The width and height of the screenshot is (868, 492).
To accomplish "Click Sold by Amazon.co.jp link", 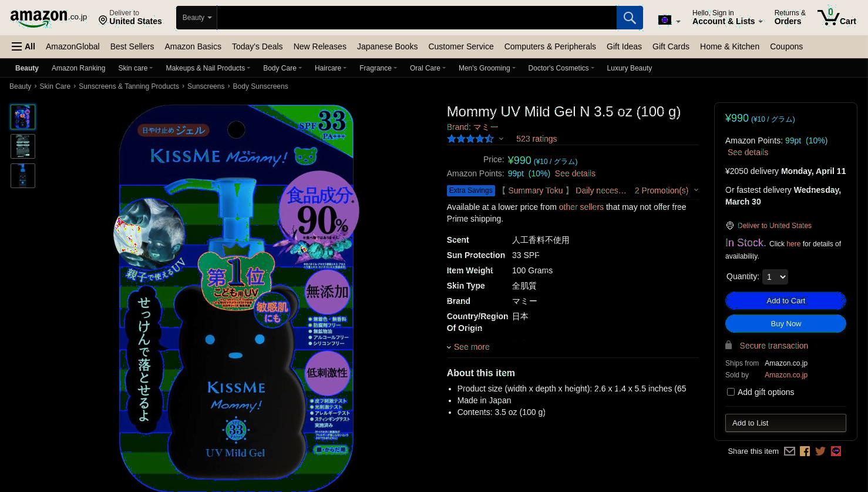I will click(x=786, y=375).
